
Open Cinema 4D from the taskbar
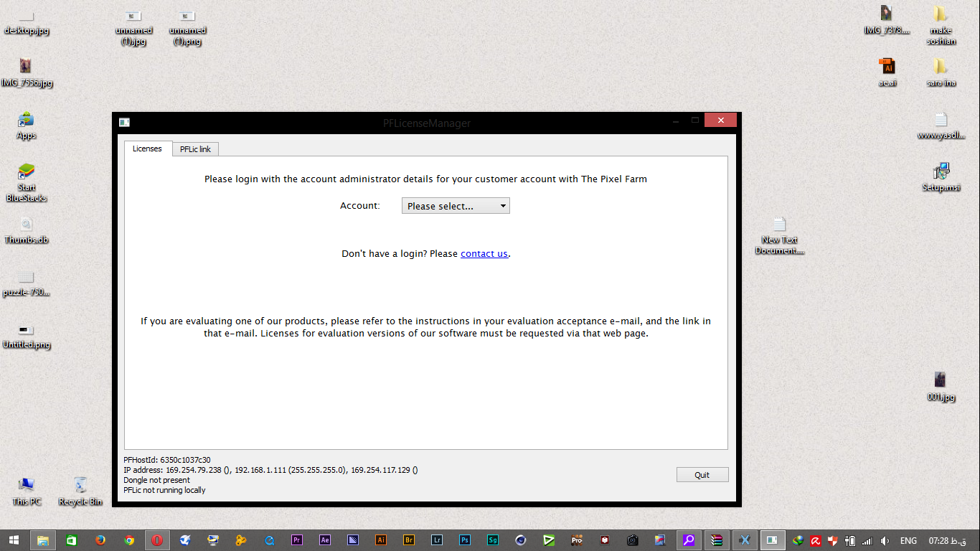(521, 540)
